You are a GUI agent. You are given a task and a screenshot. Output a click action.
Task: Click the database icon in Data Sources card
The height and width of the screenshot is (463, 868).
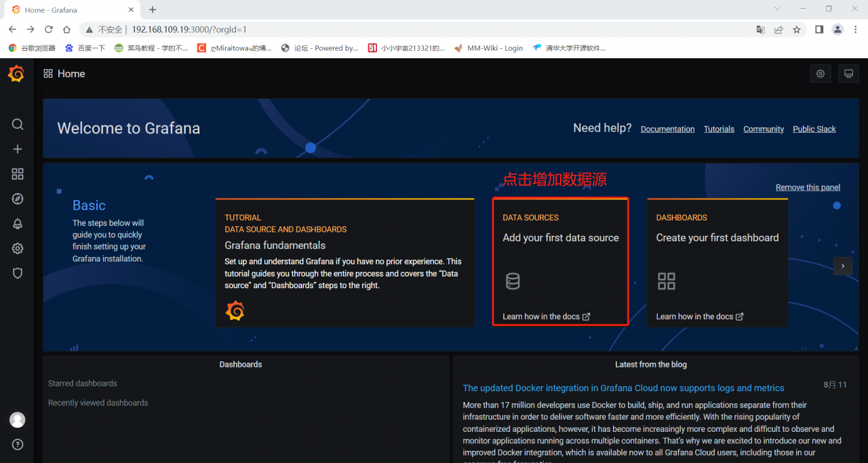[513, 281]
